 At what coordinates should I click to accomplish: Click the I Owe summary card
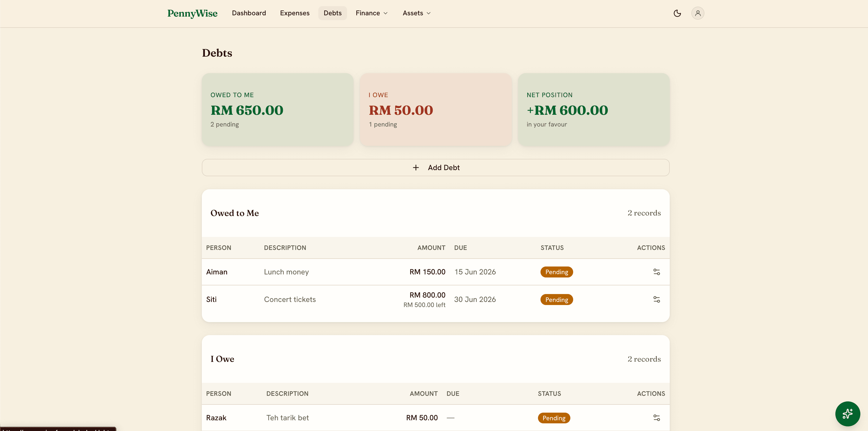click(x=435, y=110)
